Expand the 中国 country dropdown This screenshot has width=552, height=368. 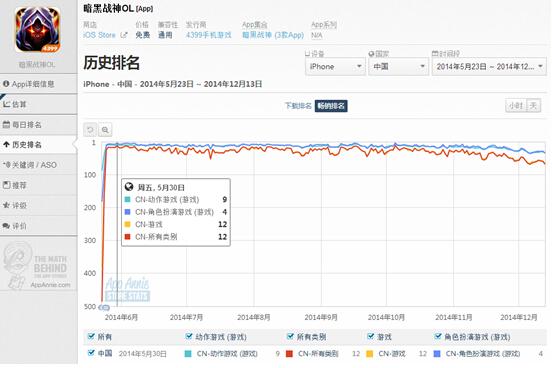[x=399, y=67]
